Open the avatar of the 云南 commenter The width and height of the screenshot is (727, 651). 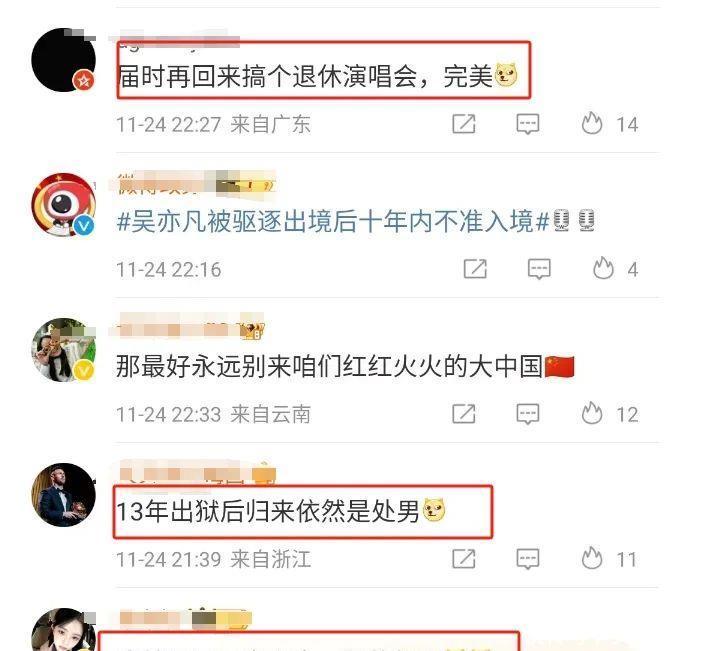[x=64, y=350]
